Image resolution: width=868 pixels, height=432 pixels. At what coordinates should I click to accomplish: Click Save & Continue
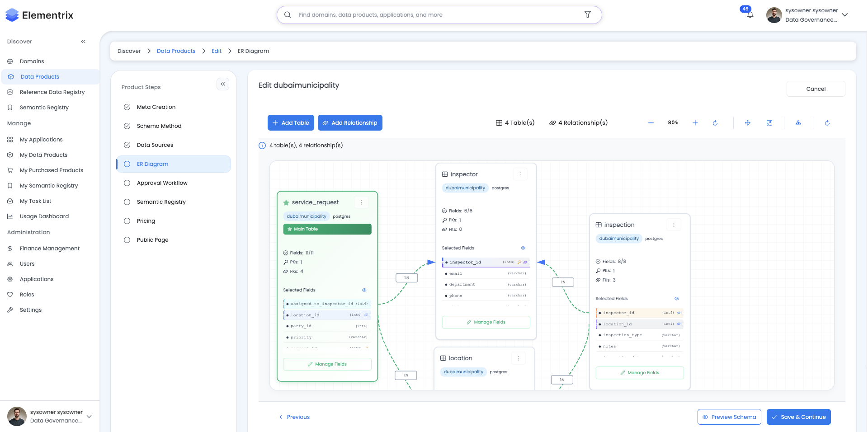pyautogui.click(x=799, y=417)
